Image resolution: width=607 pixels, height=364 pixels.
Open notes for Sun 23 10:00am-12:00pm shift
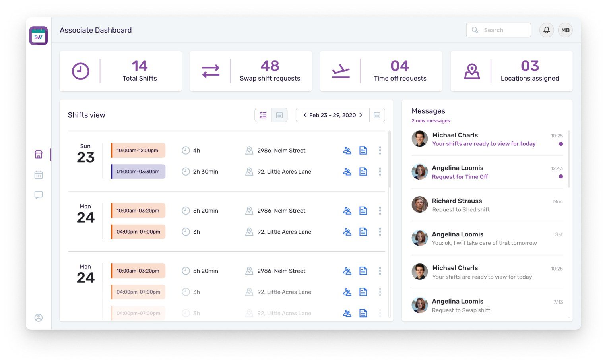pos(363,151)
